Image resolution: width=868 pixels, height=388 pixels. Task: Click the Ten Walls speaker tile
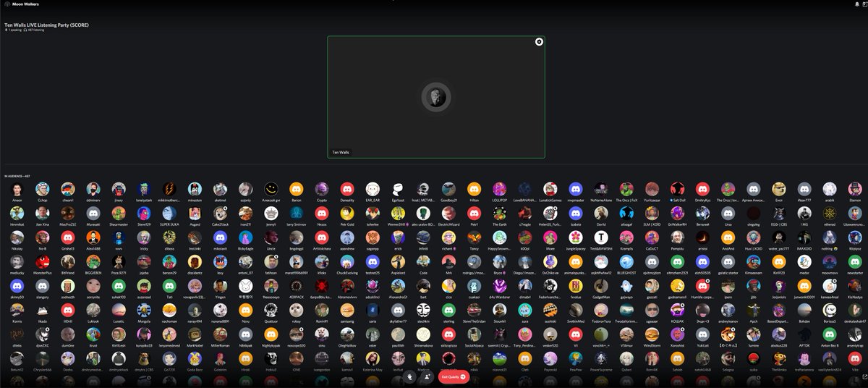point(436,97)
